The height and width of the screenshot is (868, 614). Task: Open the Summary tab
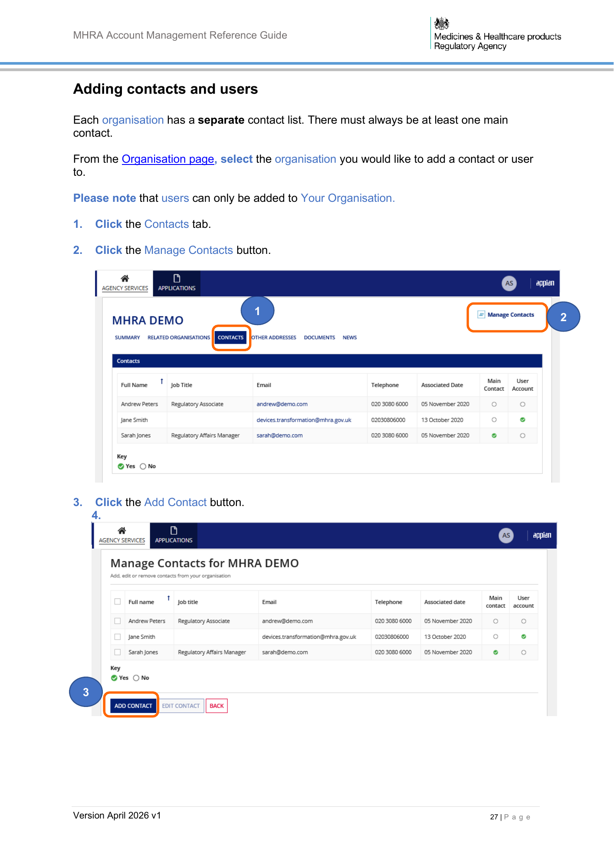[128, 338]
